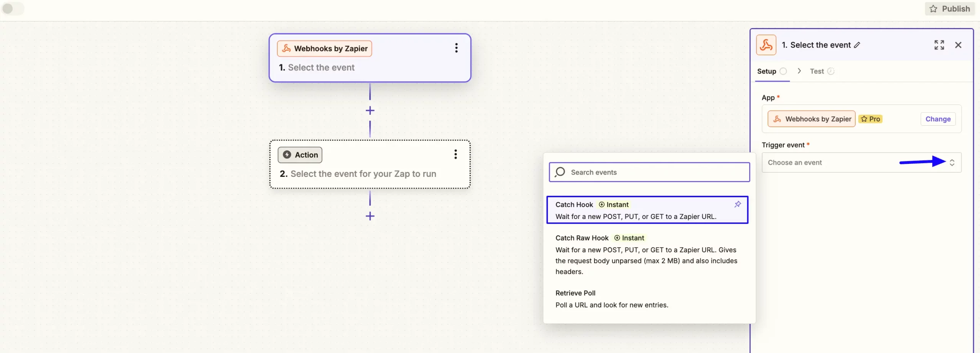Click the 'Trigger event' label
980x353 pixels.
click(x=783, y=145)
